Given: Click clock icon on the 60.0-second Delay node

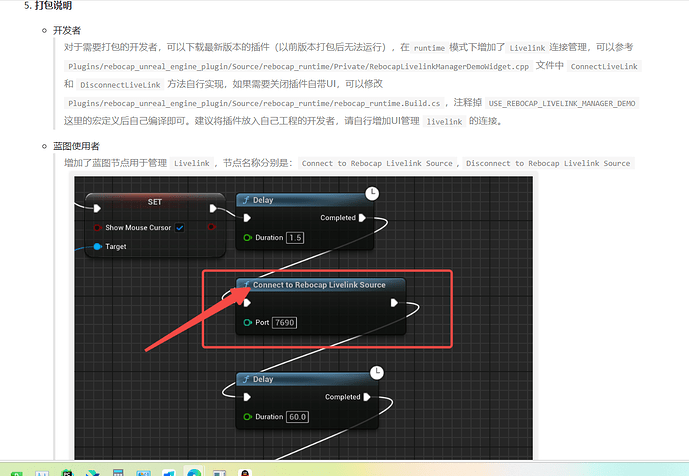Looking at the screenshot, I should (x=377, y=373).
